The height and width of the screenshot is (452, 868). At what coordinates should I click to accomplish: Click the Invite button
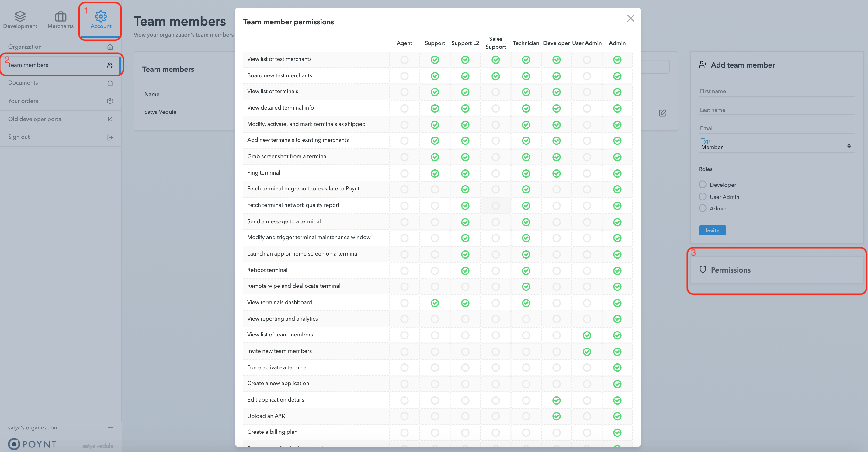[712, 230]
